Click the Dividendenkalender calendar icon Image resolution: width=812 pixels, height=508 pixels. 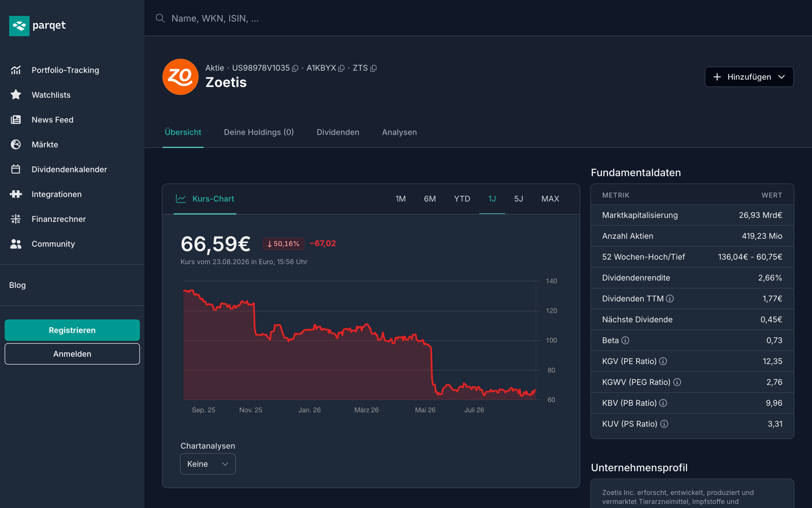click(16, 169)
